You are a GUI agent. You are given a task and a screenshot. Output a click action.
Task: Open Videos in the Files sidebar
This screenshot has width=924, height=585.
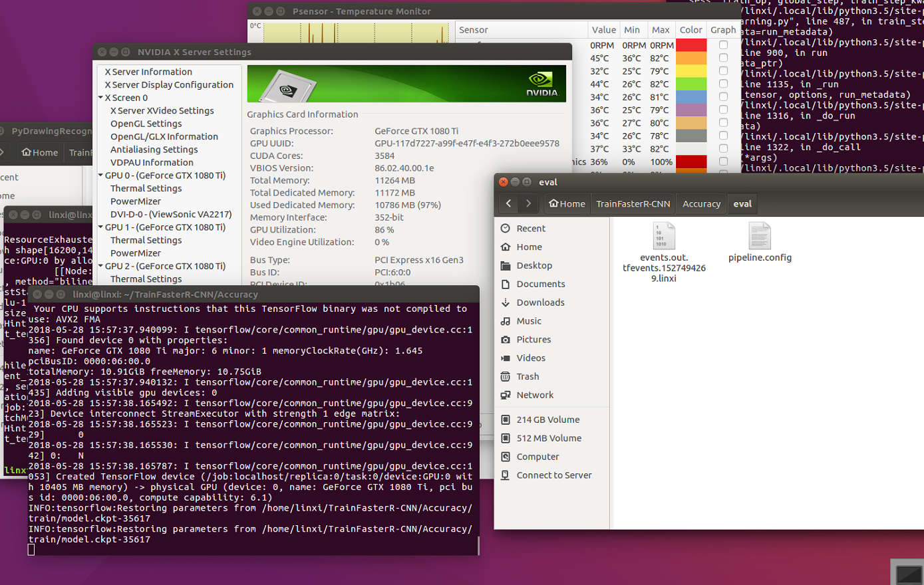pyautogui.click(x=531, y=358)
